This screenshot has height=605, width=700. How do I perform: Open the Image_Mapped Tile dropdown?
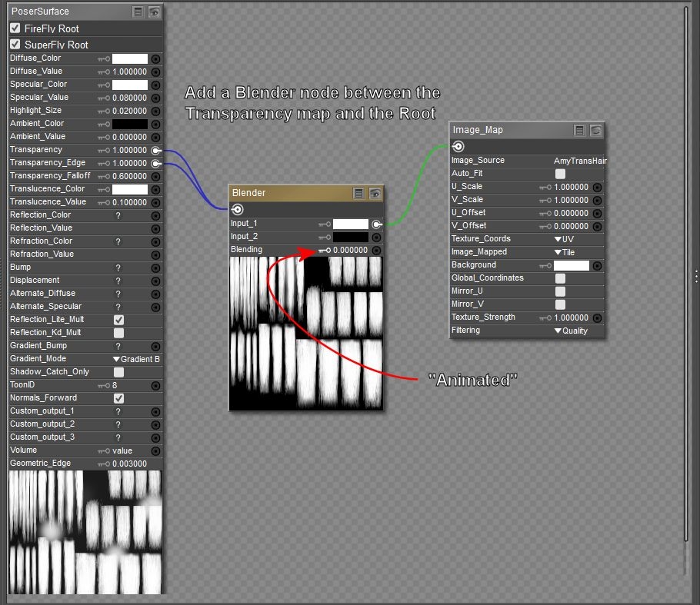coord(564,252)
